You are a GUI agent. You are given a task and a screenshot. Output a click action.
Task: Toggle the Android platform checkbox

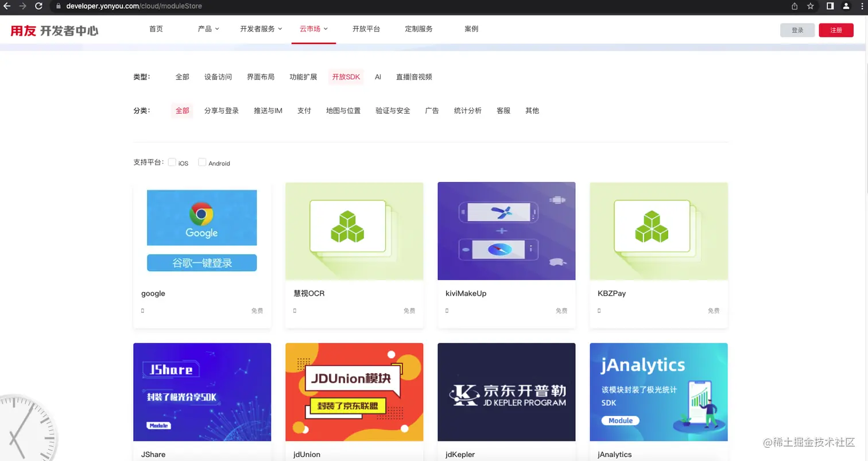coord(202,162)
